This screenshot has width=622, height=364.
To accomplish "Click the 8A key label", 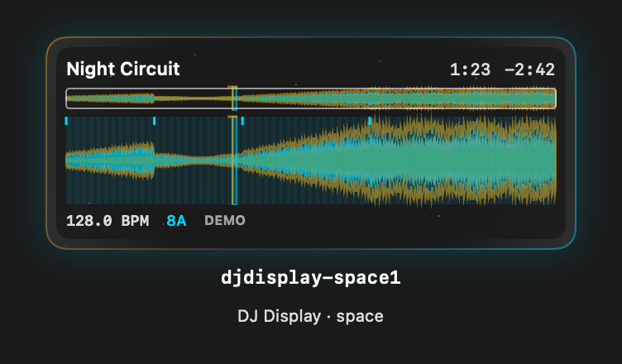I will (x=176, y=221).
